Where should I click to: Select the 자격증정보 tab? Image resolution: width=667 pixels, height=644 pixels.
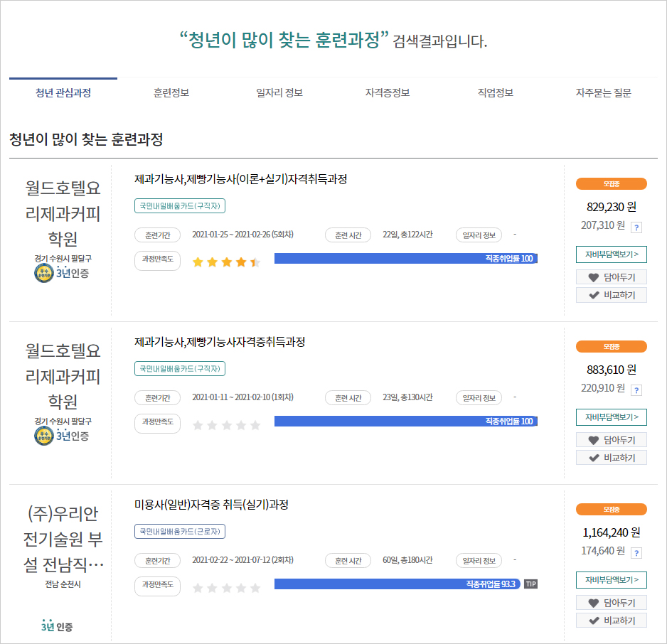tap(388, 92)
